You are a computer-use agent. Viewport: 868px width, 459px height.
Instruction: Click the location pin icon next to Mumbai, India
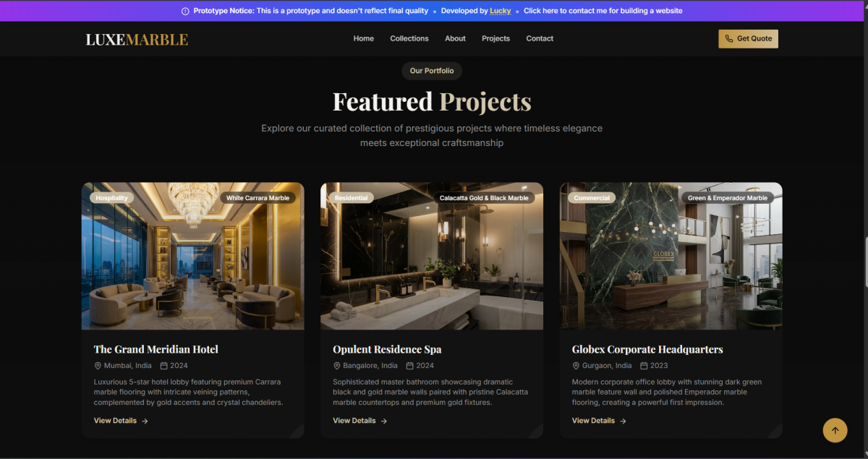click(x=98, y=366)
